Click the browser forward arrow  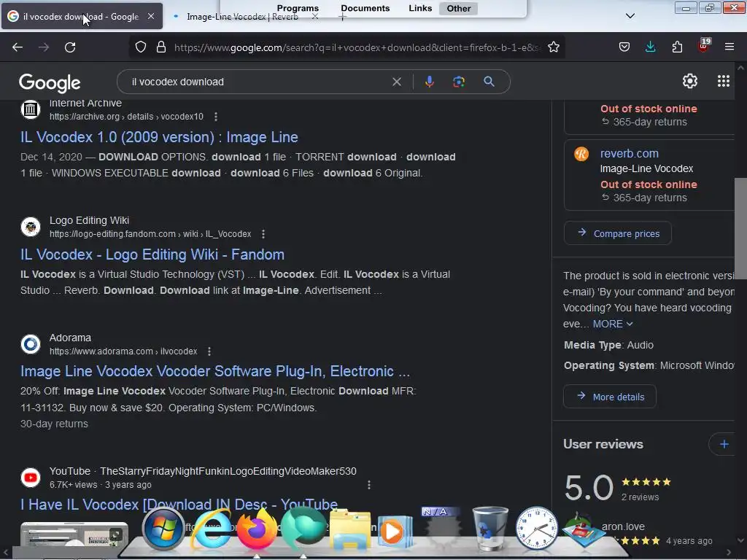(44, 47)
